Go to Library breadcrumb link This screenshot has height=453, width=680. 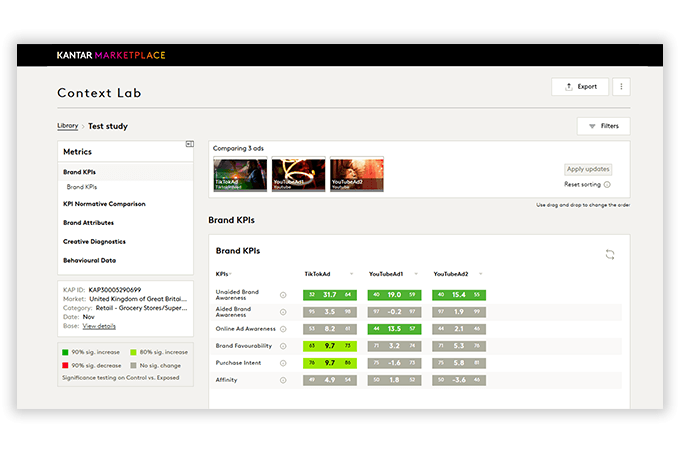tap(68, 126)
